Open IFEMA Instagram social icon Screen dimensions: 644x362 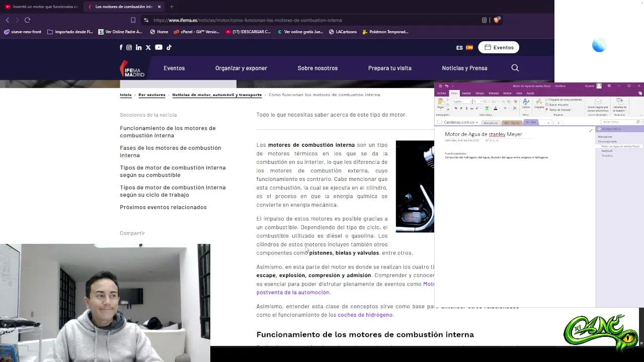129,47
